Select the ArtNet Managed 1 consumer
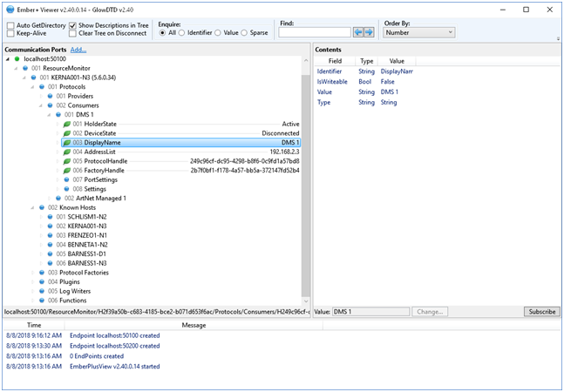564x392 pixels. [x=100, y=198]
